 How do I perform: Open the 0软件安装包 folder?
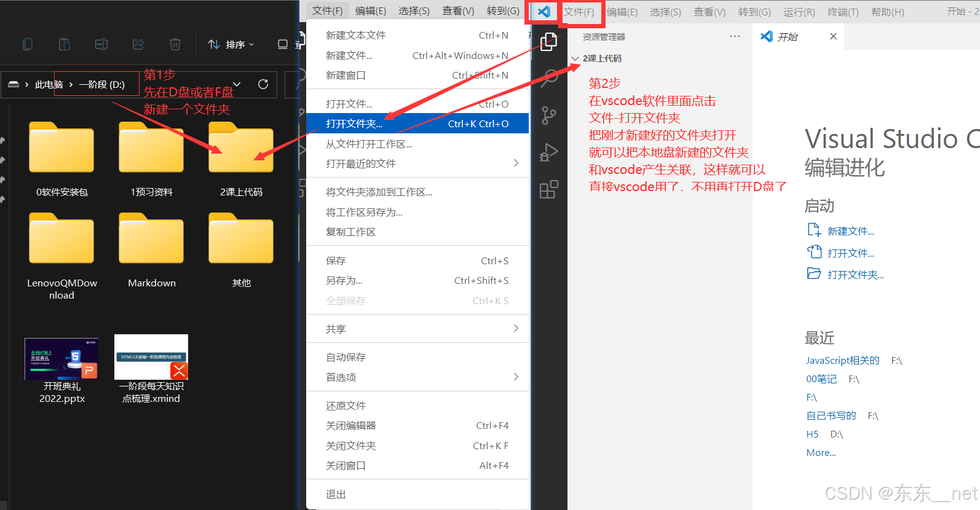[61, 160]
